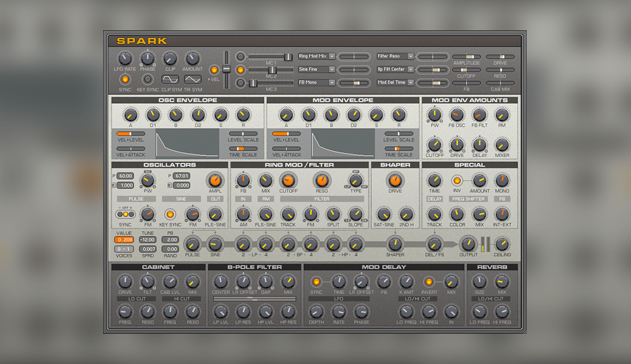631x364 pixels.
Task: Click the FB OSC knob in Mod Env Amounts
Action: point(456,115)
